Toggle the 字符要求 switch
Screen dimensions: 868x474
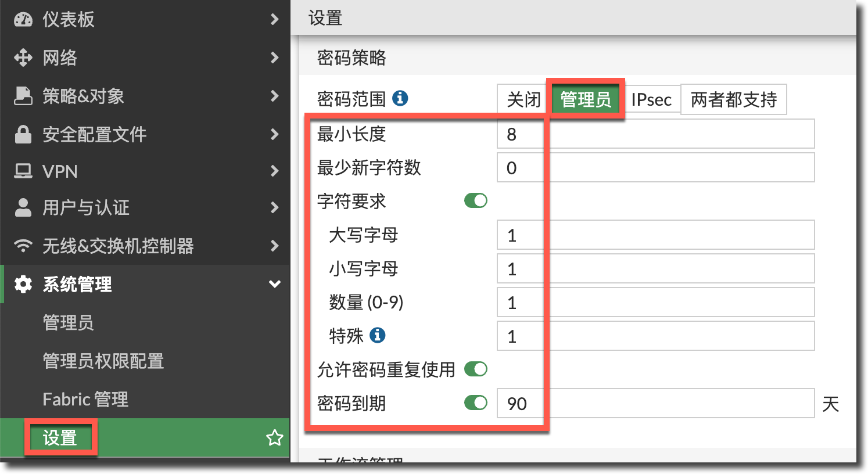[475, 201]
